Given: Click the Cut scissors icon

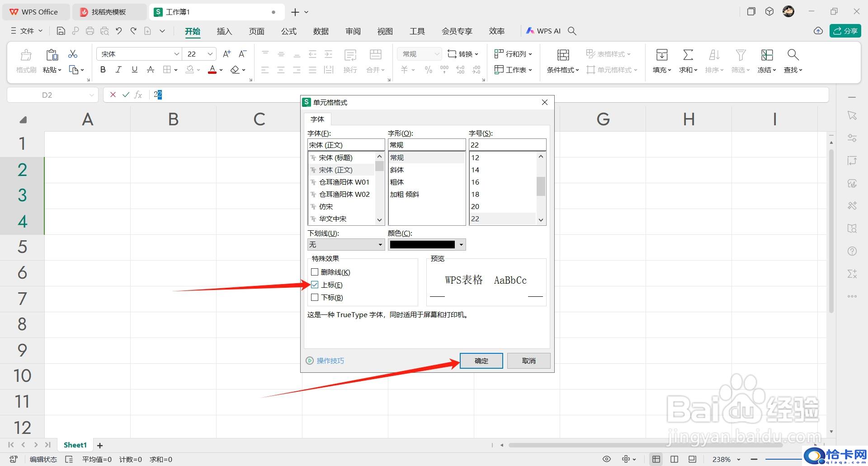Looking at the screenshot, I should (x=73, y=54).
